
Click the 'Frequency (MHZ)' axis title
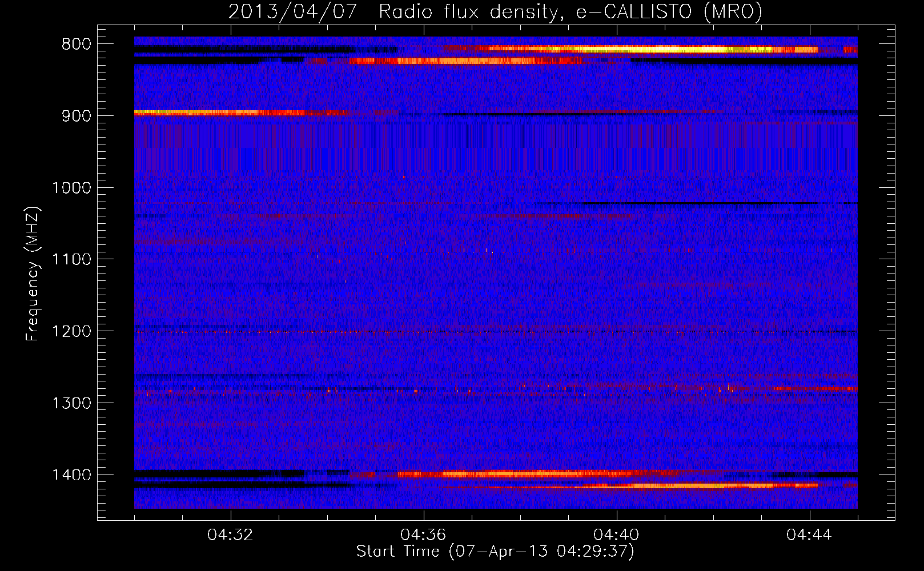tap(33, 274)
